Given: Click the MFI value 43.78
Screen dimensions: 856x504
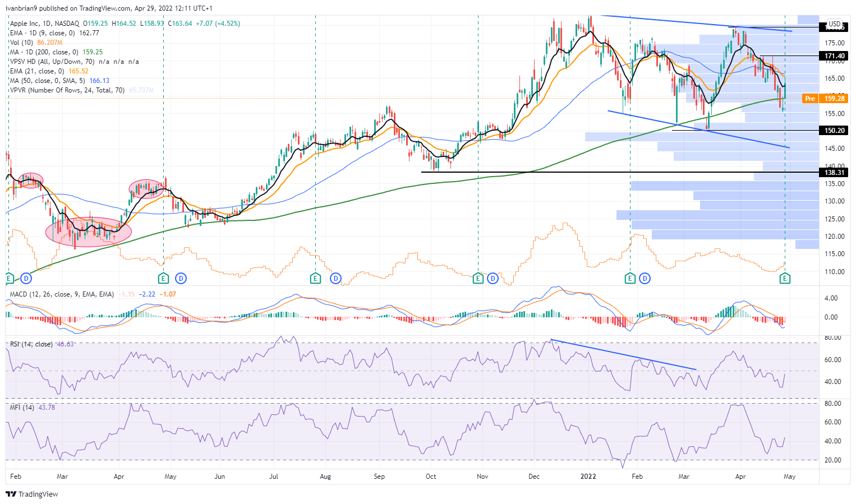Looking at the screenshot, I should [x=47, y=408].
